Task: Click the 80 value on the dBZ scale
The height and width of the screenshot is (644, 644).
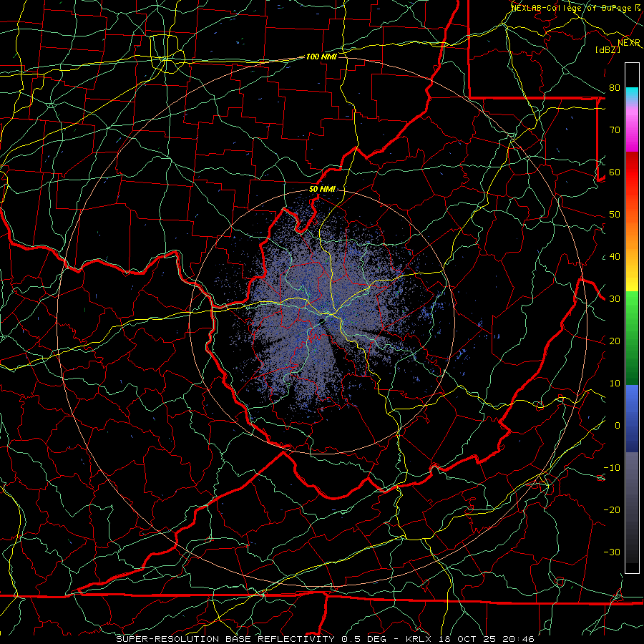Action: point(615,88)
